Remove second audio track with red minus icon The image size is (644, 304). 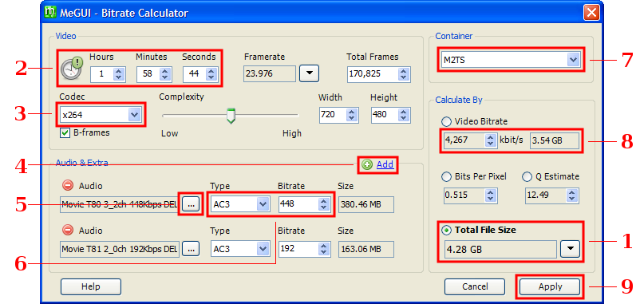coord(68,231)
